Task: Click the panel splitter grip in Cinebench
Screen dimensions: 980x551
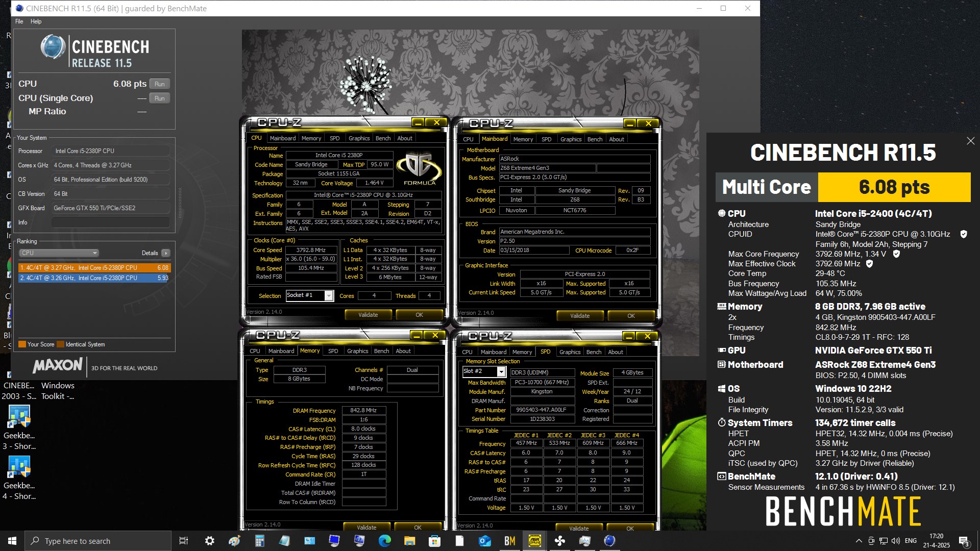Action: tap(180, 203)
